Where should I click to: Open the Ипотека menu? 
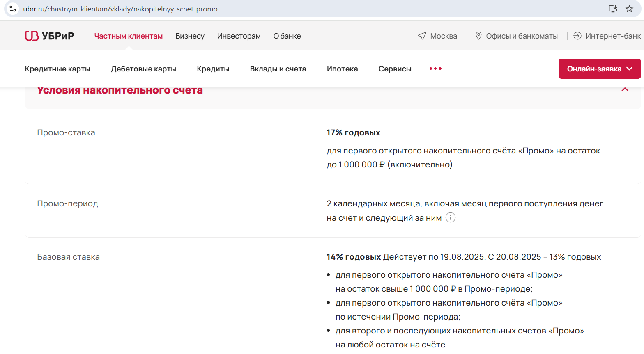[x=343, y=69]
